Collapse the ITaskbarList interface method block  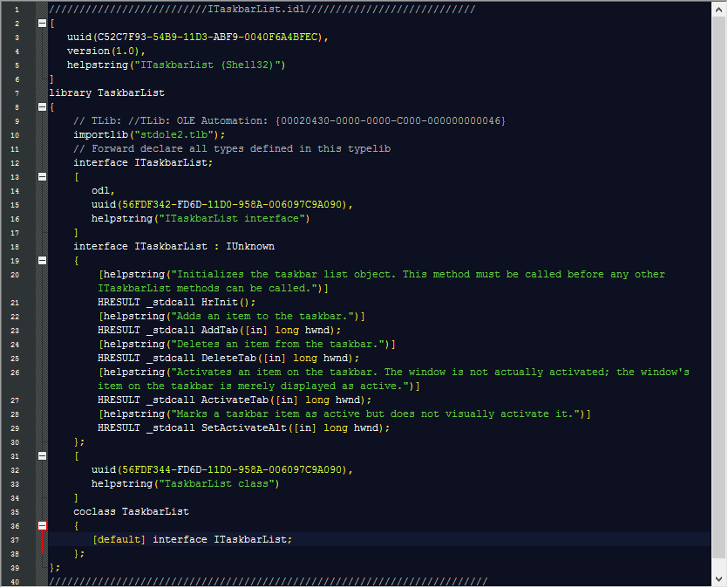41,260
